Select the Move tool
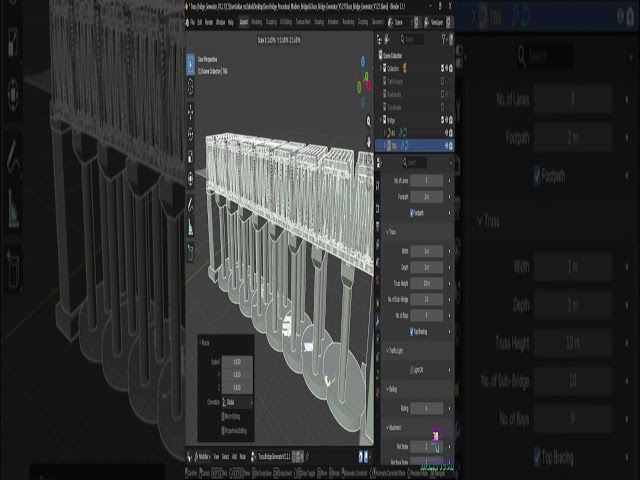Image resolution: width=640 pixels, height=480 pixels. (x=190, y=112)
